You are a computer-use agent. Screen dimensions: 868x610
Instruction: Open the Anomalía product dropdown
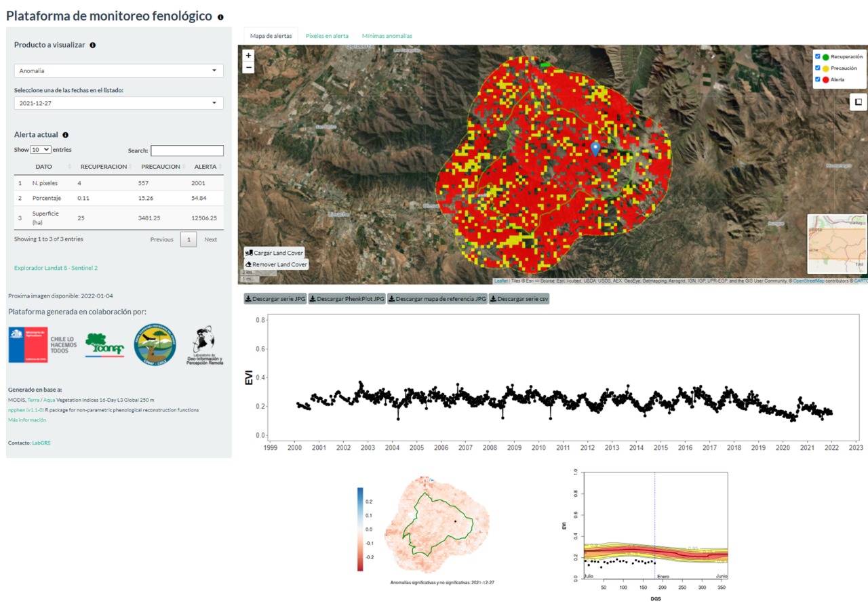119,70
